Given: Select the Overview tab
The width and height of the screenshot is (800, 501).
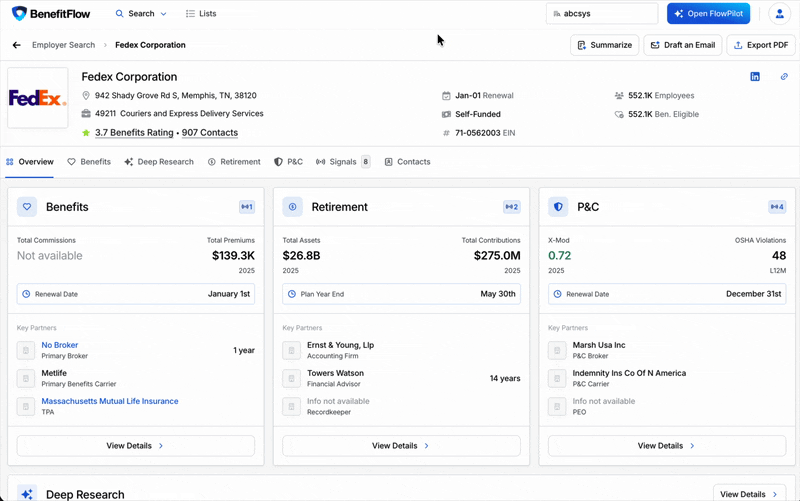Looking at the screenshot, I should 30,162.
